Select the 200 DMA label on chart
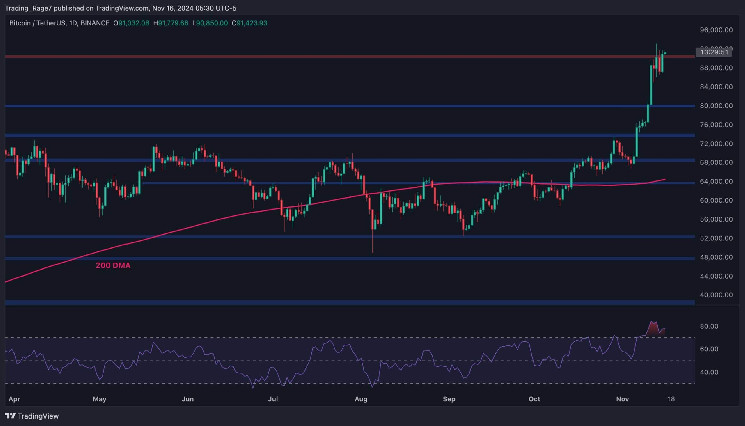 click(112, 266)
